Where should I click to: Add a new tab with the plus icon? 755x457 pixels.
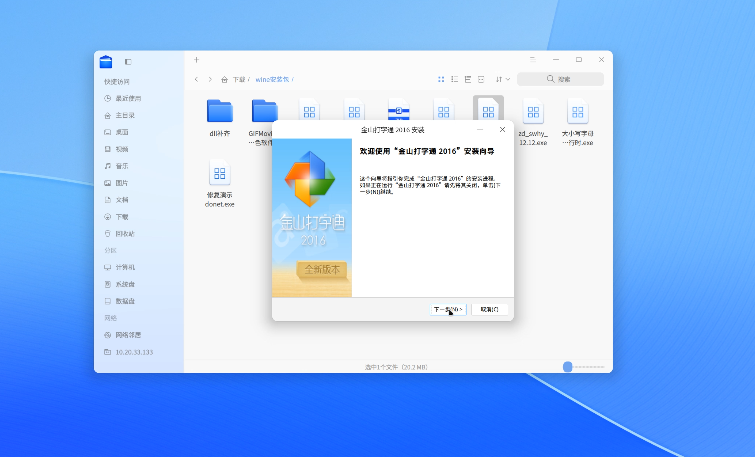(196, 60)
